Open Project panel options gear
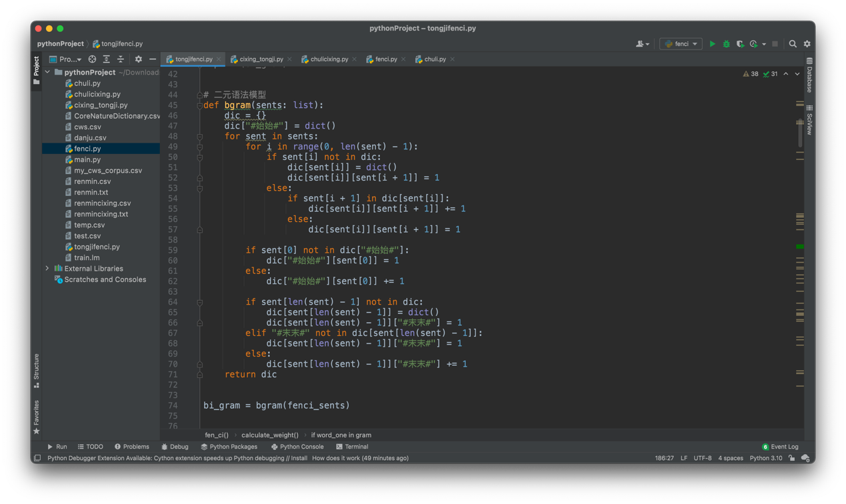Screen dimensions: 846x504 click(x=138, y=59)
